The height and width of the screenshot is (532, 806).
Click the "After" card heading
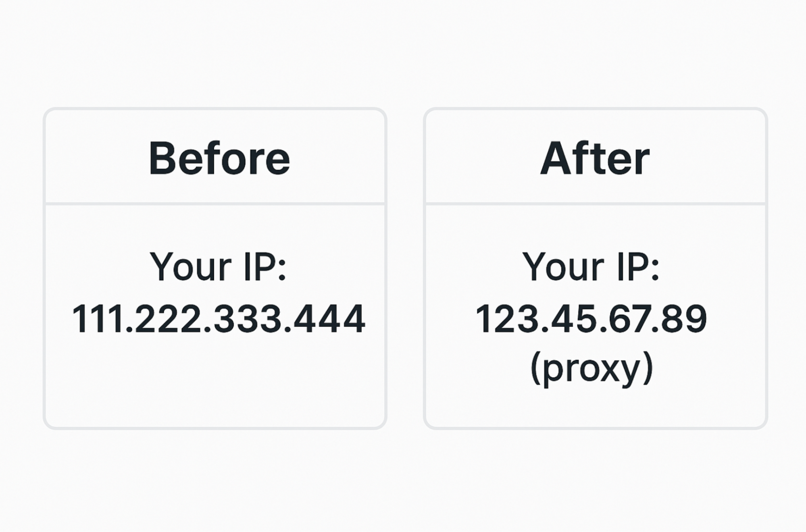point(595,158)
